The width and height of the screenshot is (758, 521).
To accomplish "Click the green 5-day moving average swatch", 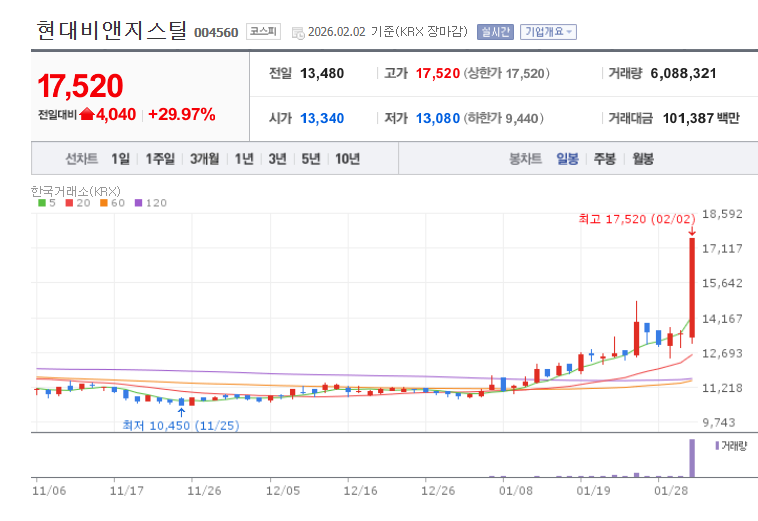I will coord(42,203).
